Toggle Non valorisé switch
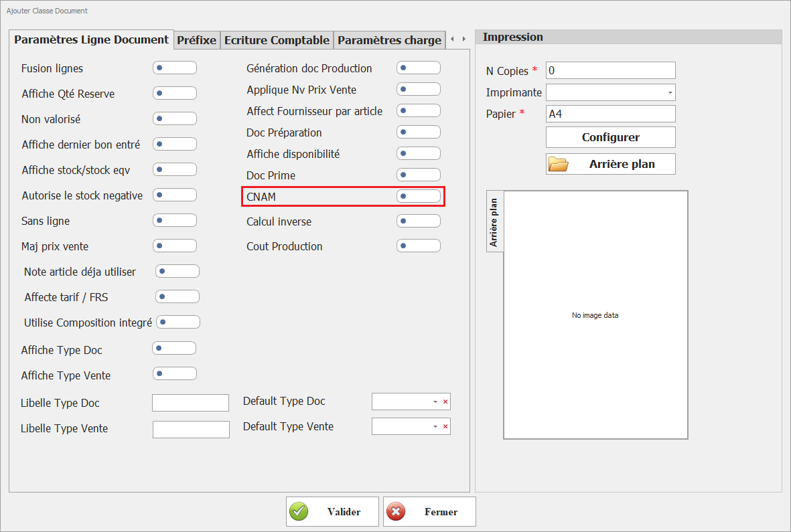791x532 pixels. point(175,118)
